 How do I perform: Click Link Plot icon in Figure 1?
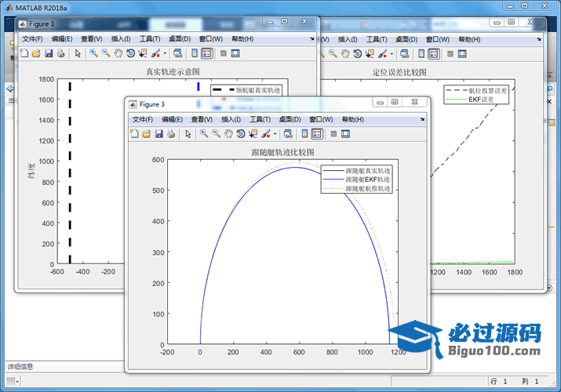click(x=177, y=53)
